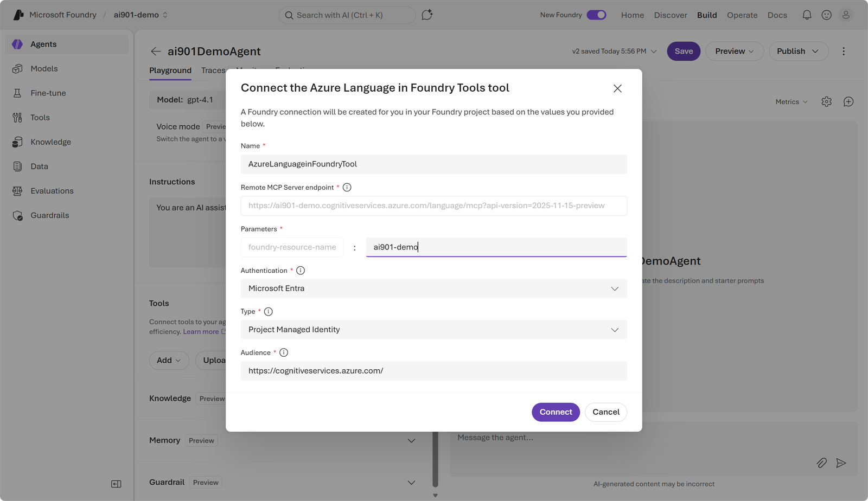Click the info icon next to Type

pyautogui.click(x=269, y=312)
